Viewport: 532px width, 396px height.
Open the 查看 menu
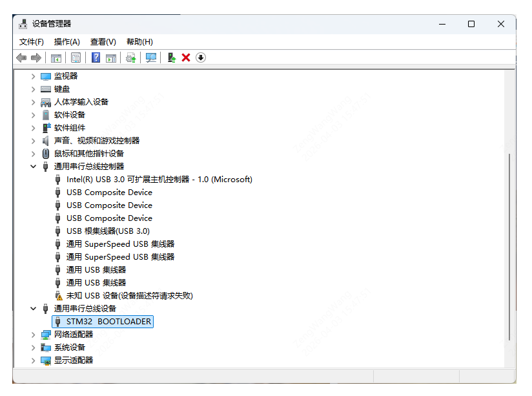pos(103,41)
